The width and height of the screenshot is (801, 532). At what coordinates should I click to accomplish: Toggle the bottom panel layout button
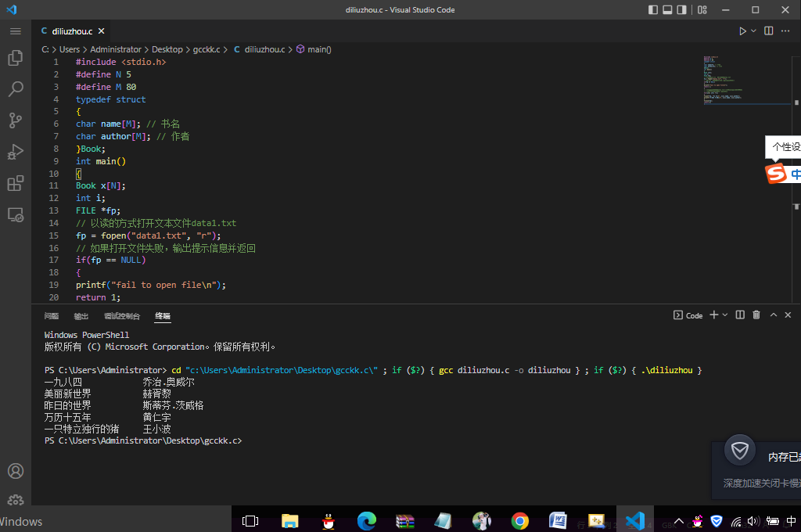[x=668, y=10]
